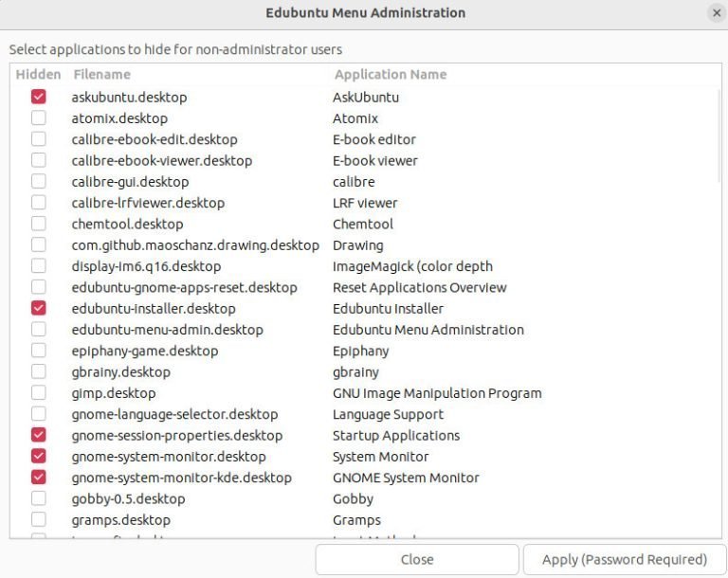Click the GNU Image Manipulation Program name

click(437, 393)
